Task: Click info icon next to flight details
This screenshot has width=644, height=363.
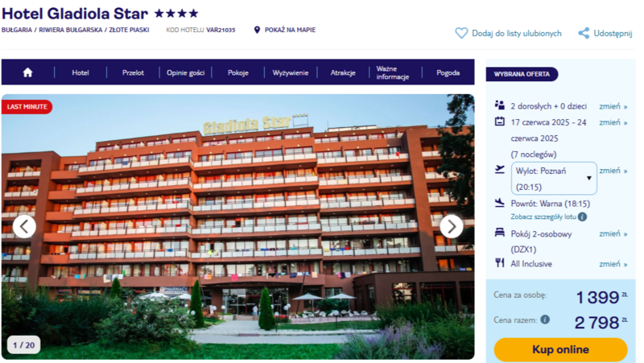Action: (x=582, y=217)
